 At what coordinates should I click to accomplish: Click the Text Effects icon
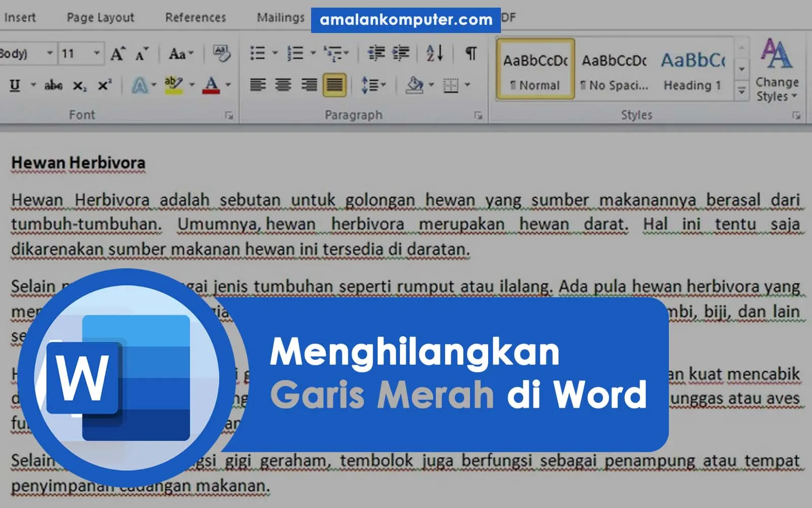[x=140, y=85]
